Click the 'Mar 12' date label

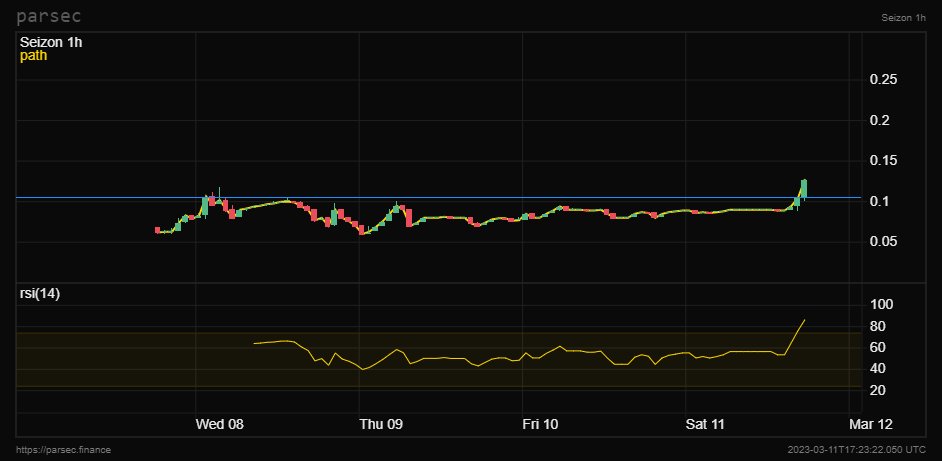pyautogui.click(x=871, y=424)
